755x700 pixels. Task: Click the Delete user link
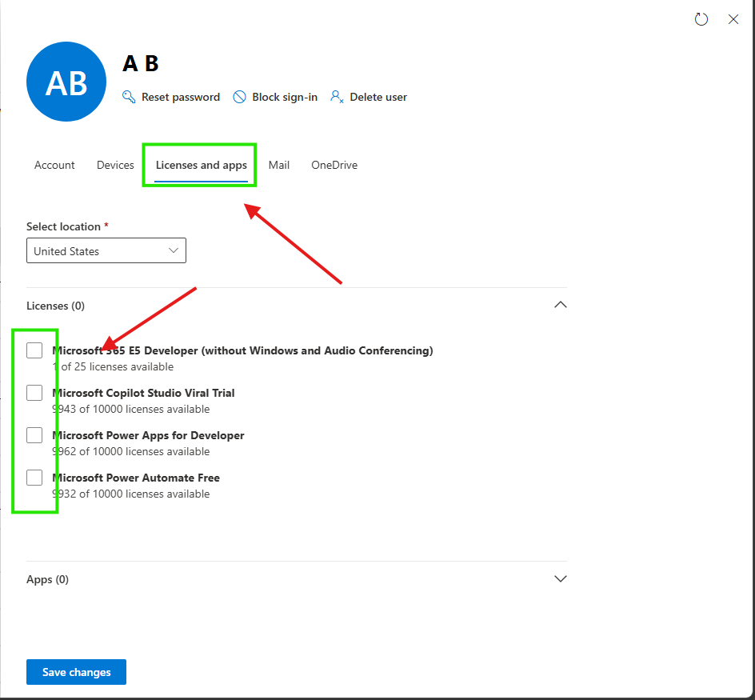point(378,98)
